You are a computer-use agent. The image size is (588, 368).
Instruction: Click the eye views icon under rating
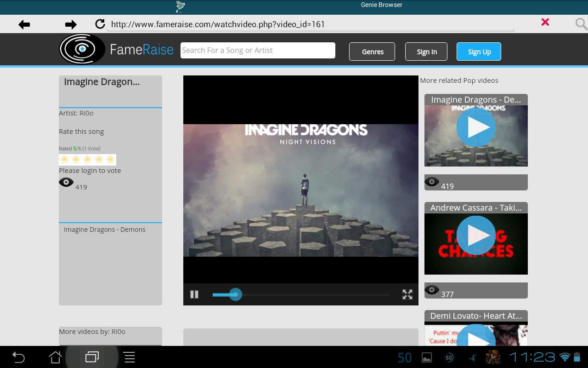coord(66,182)
